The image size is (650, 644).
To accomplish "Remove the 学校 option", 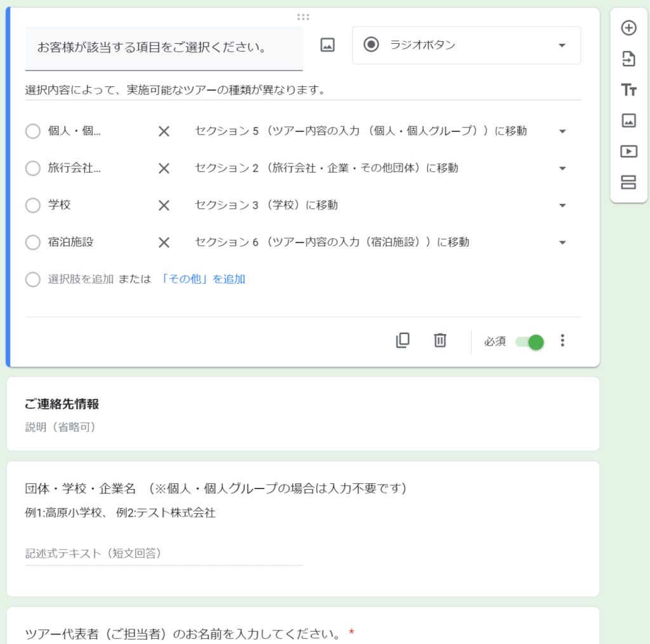I will [164, 205].
